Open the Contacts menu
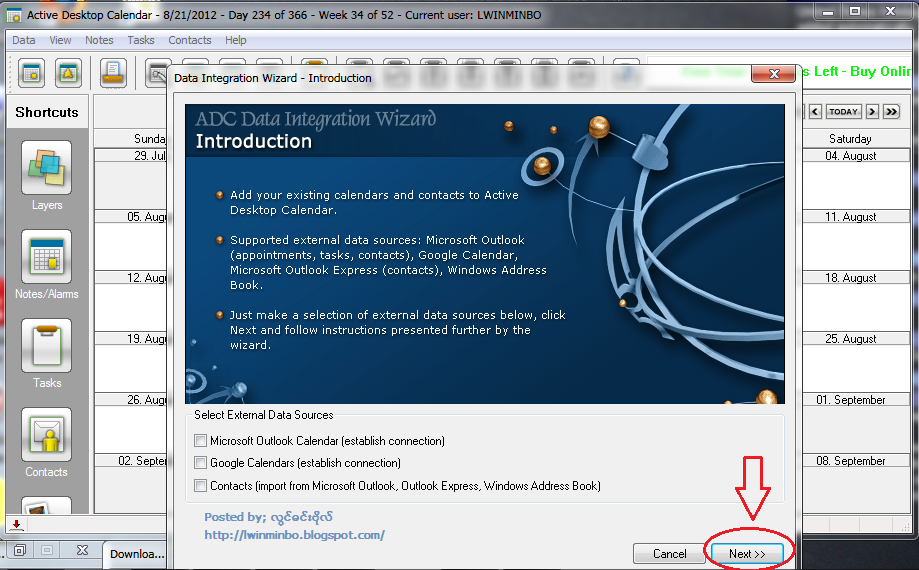The image size is (919, 570). pyautogui.click(x=189, y=40)
